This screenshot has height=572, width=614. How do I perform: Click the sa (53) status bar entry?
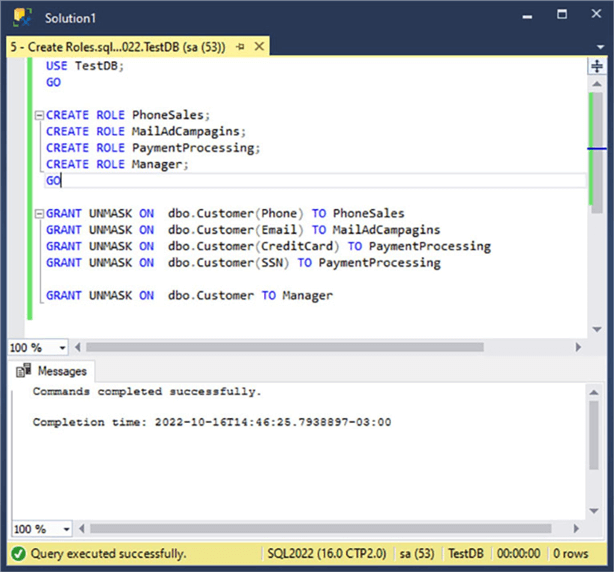click(417, 554)
